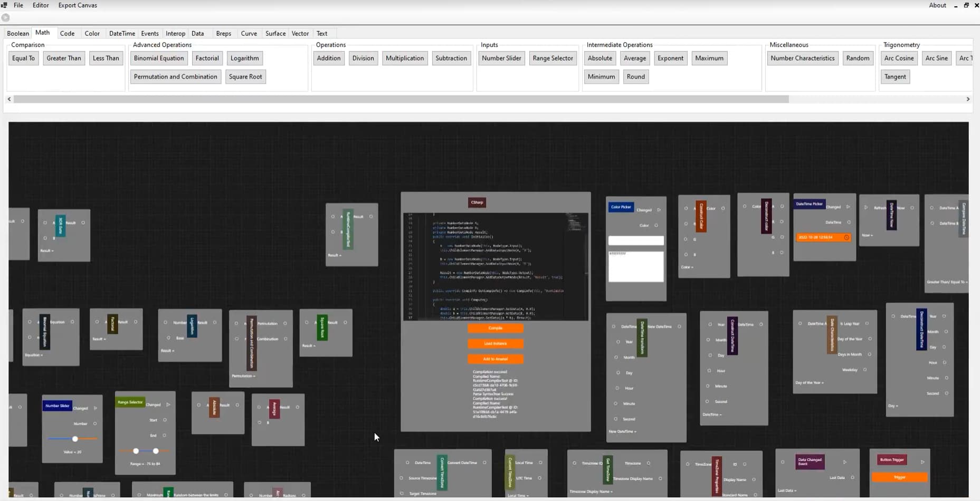Switch to the Events tab
Viewport: 980px width, 501px height.
tap(150, 33)
